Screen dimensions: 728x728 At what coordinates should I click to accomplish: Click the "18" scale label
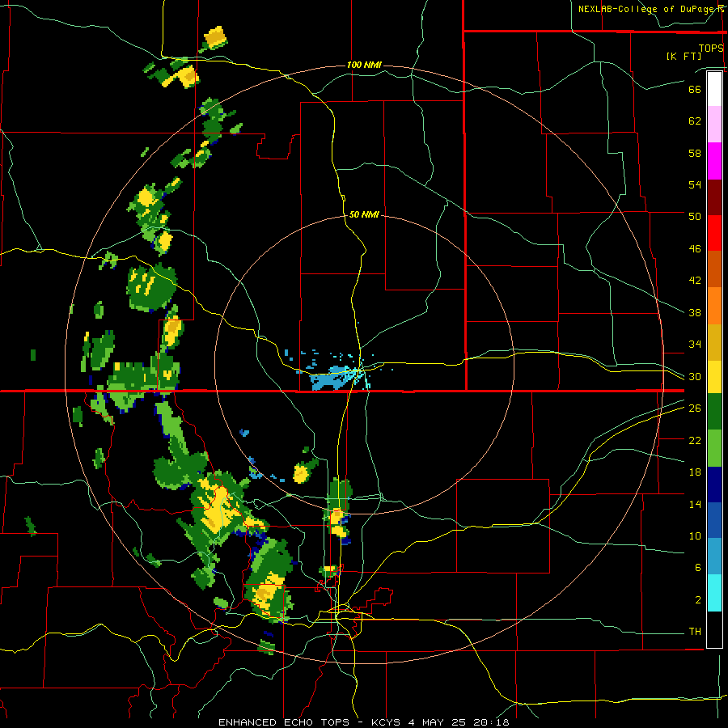695,472
